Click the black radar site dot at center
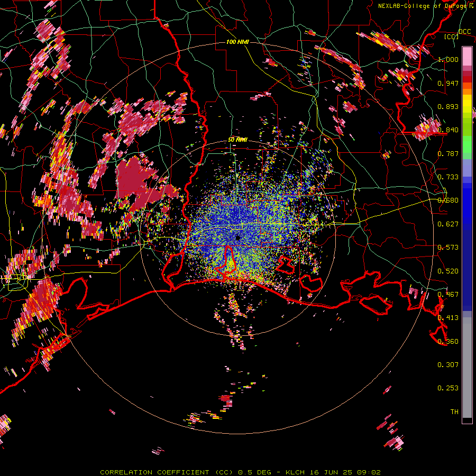Image resolution: width=476 pixels, height=476 pixels. [238, 238]
